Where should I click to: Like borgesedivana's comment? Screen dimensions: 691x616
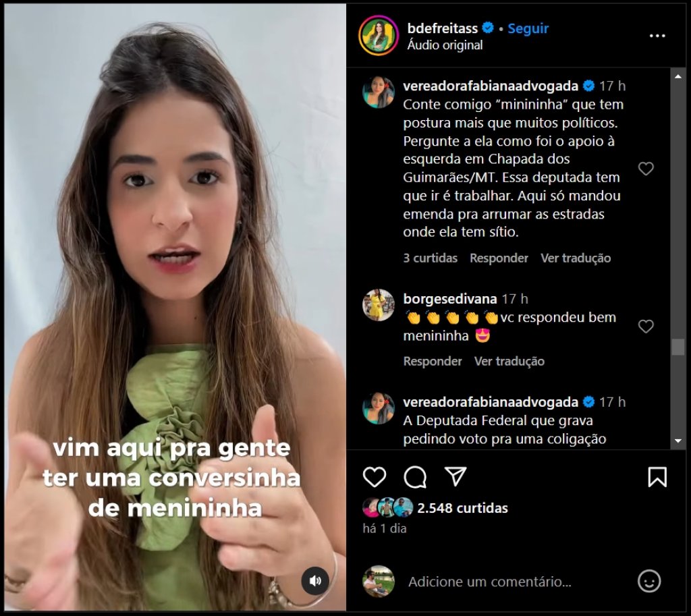(646, 326)
